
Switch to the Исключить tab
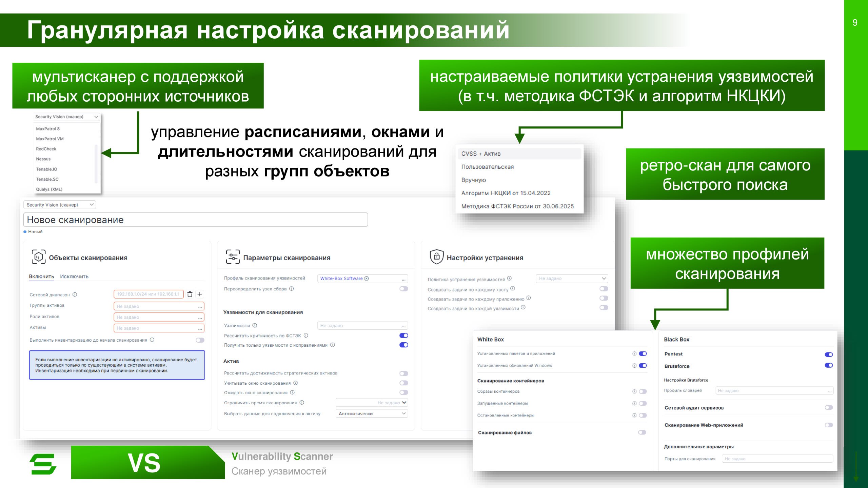click(74, 277)
